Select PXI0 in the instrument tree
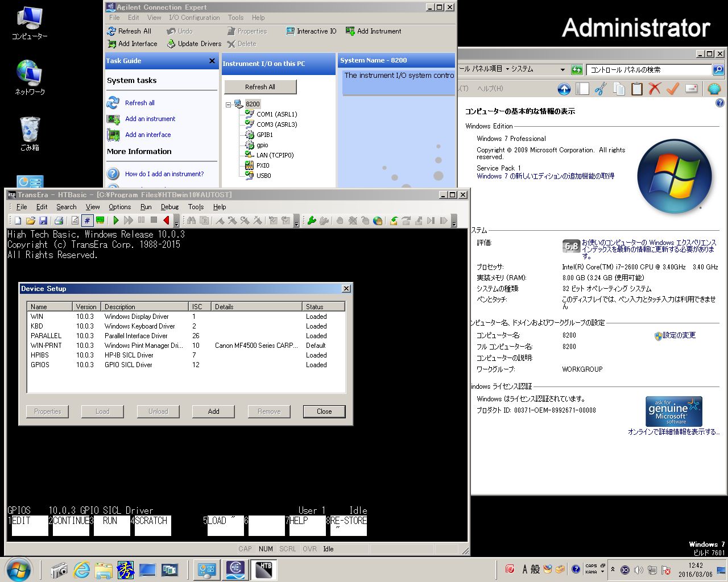 click(x=263, y=165)
